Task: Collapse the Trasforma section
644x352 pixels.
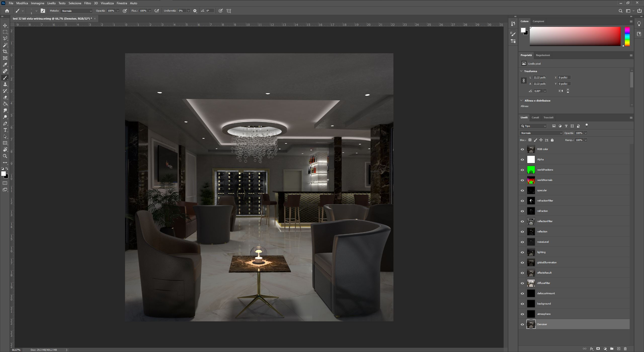Action: tap(521, 71)
